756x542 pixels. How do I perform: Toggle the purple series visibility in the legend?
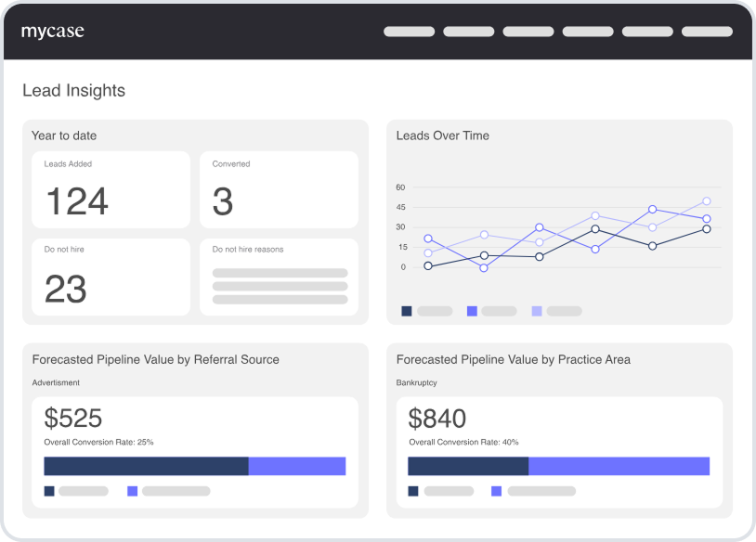472,310
